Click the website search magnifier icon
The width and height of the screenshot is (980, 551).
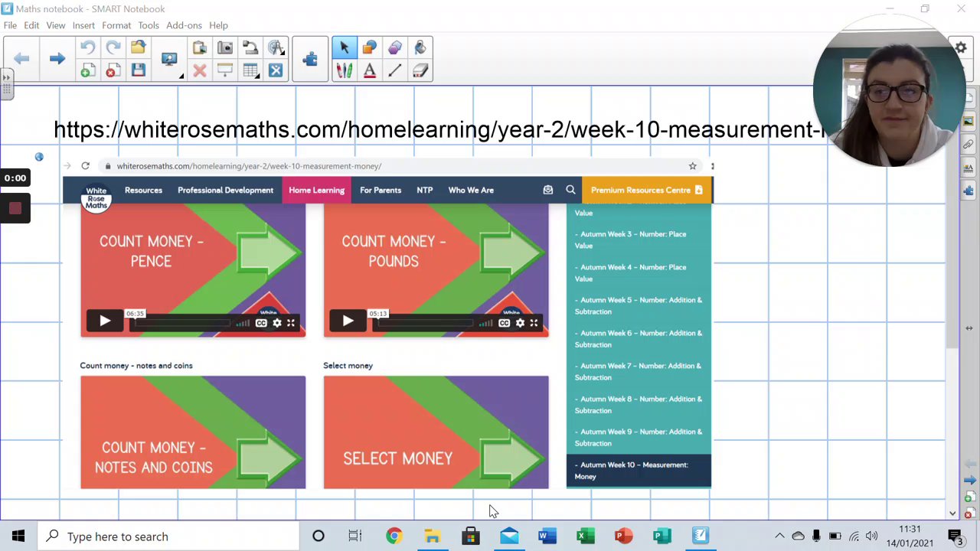tap(570, 190)
